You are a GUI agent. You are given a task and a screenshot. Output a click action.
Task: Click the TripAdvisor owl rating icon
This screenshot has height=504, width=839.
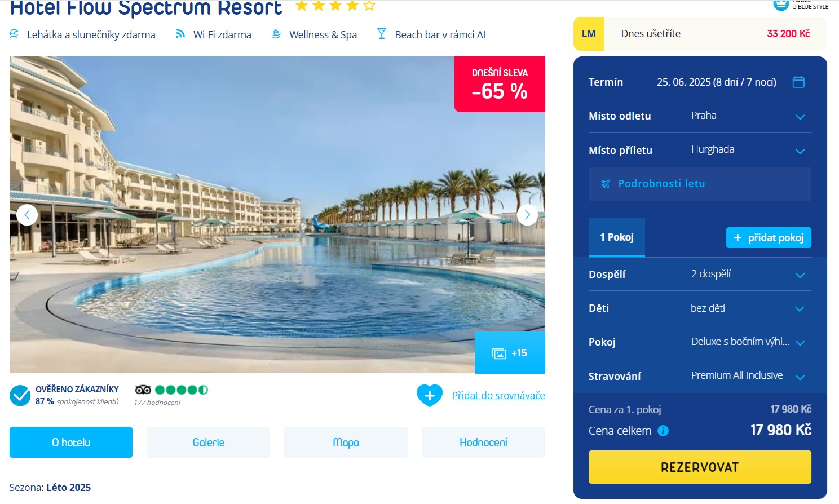(x=143, y=390)
